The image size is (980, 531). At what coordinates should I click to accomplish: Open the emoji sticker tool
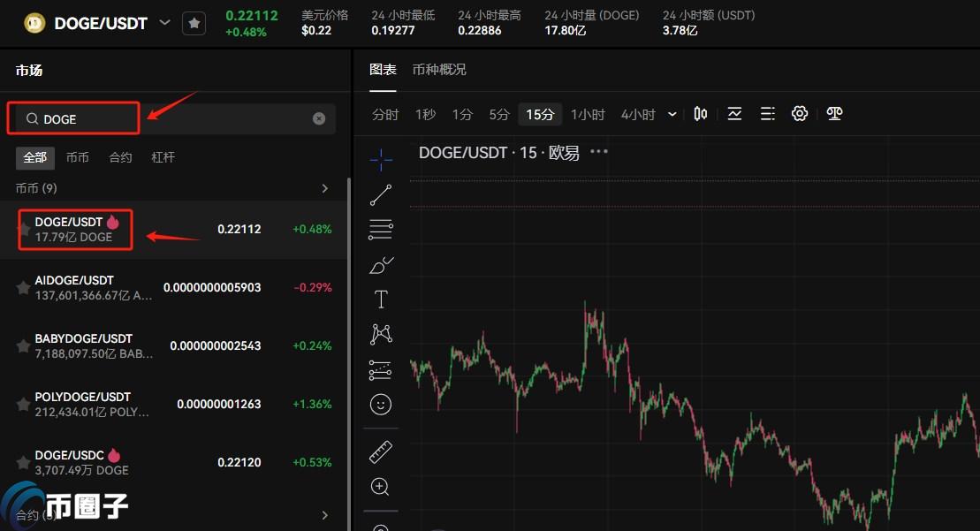tap(381, 405)
